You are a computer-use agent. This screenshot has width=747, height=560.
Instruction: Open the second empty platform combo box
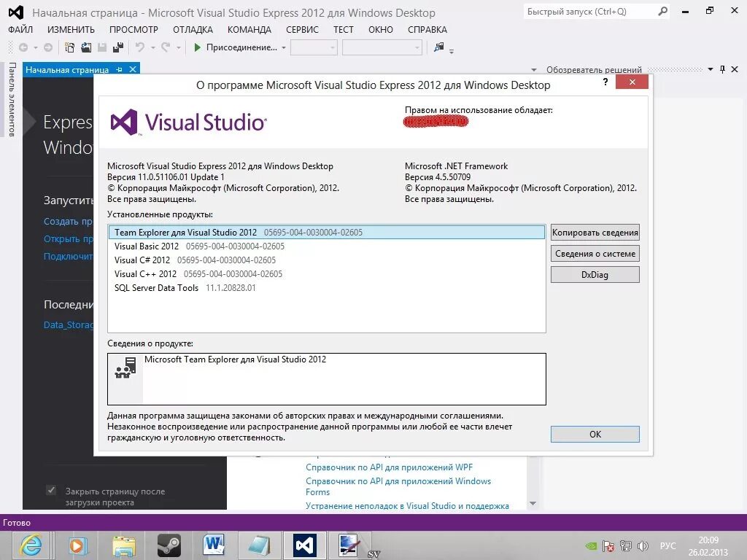(382, 47)
